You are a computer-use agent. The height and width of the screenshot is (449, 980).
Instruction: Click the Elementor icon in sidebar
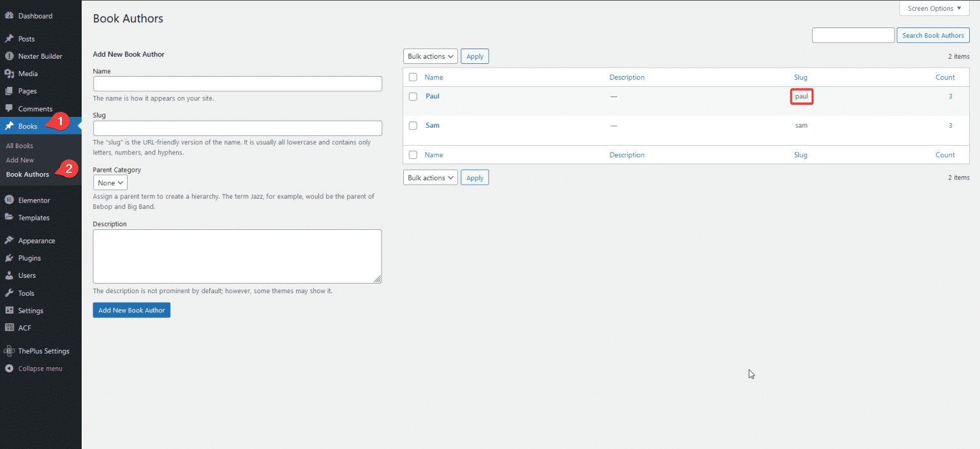point(10,201)
